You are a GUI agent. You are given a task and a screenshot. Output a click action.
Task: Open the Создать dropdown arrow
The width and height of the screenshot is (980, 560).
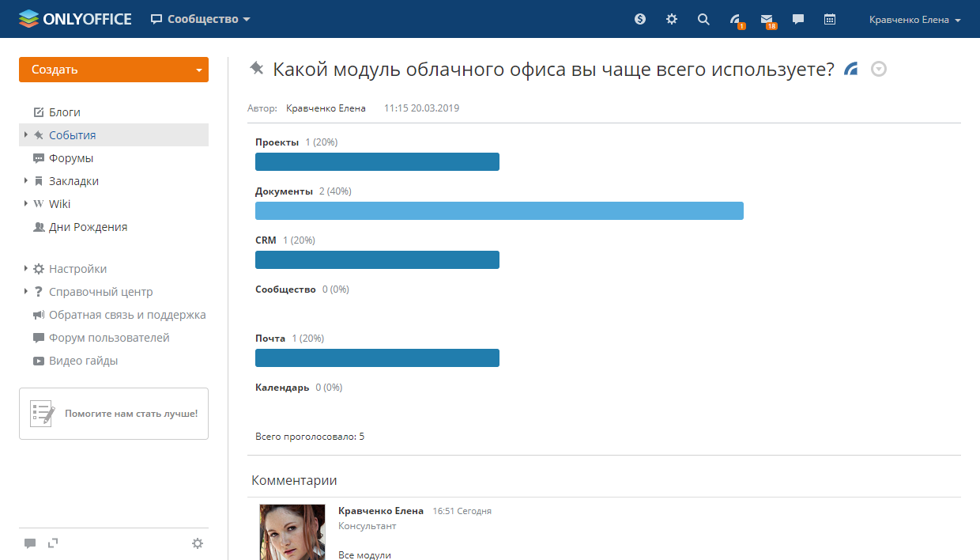(198, 70)
